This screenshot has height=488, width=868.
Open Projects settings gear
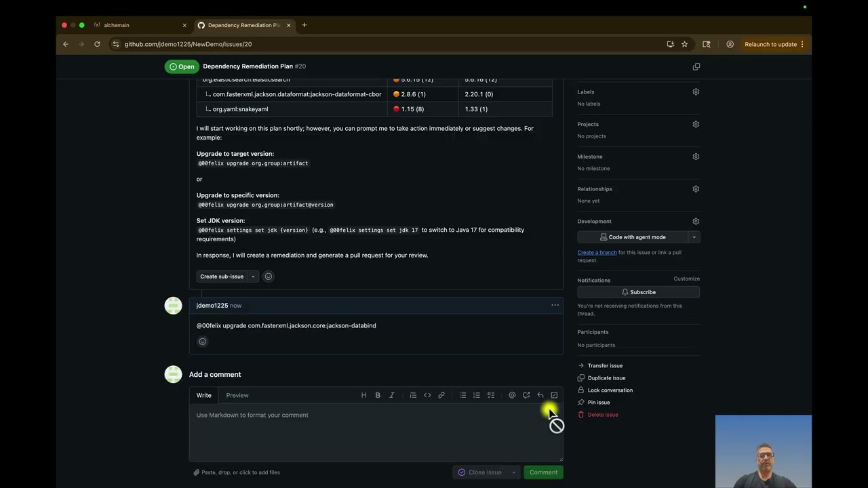click(696, 124)
